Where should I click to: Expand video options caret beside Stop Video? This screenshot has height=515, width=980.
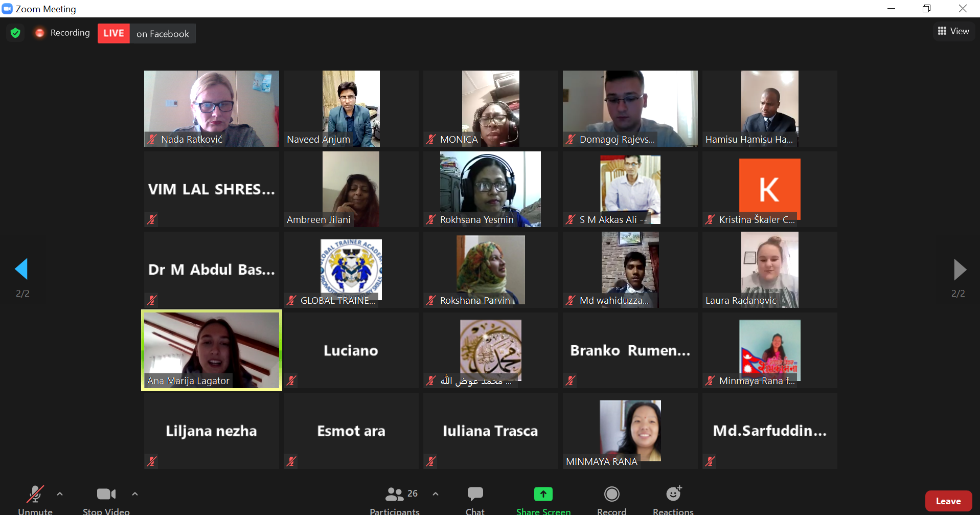[135, 494]
